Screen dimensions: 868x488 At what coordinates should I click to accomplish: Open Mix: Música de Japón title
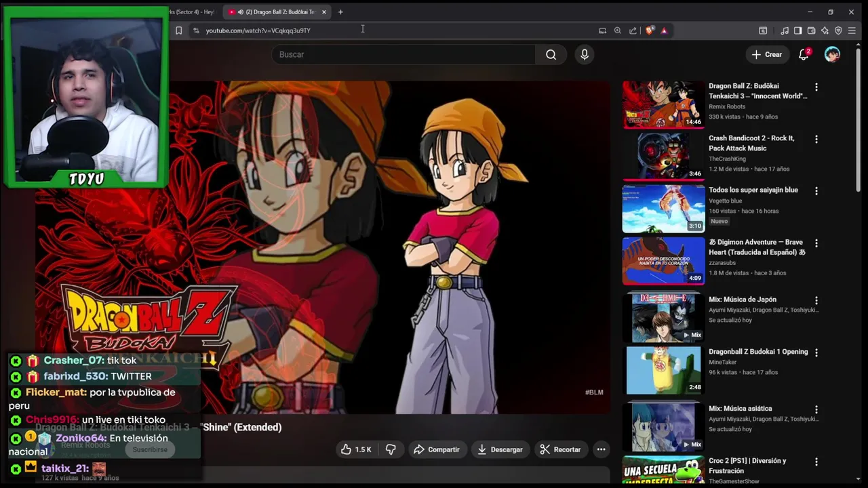coord(743,300)
